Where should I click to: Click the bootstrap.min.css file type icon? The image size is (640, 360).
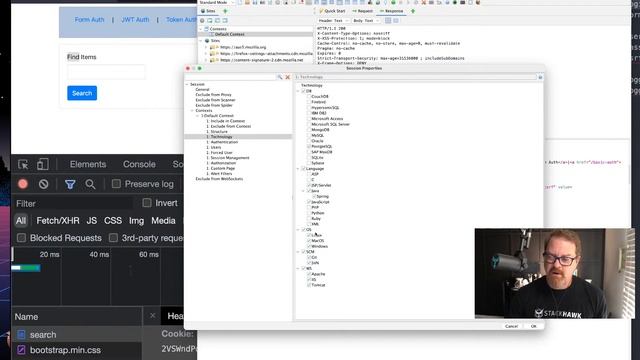[x=21, y=350]
